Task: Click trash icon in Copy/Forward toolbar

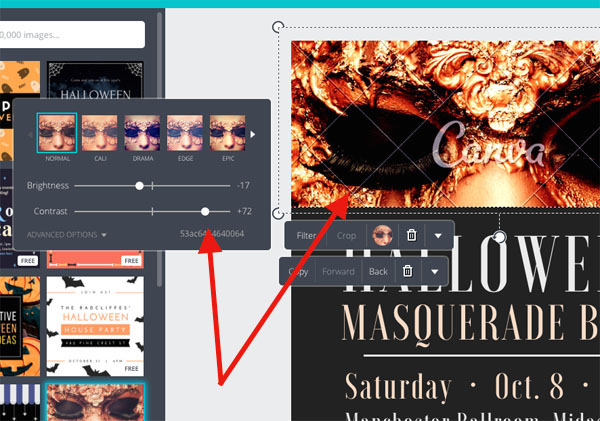Action: pyautogui.click(x=407, y=271)
